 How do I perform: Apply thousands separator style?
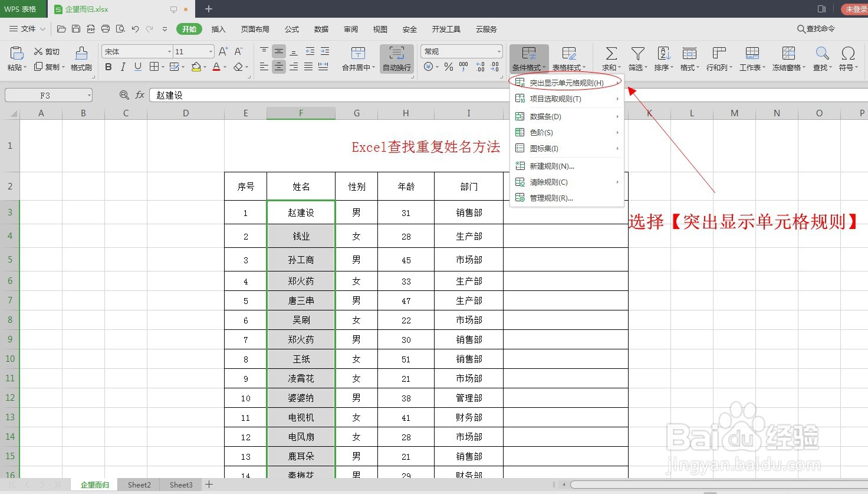click(464, 67)
